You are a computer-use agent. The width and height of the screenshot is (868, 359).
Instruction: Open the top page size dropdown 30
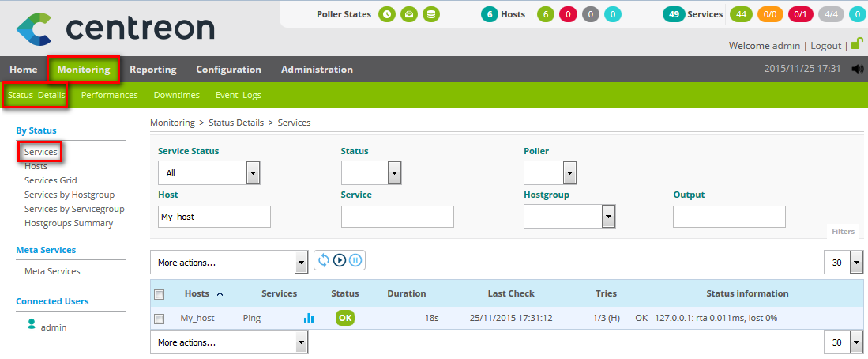tap(844, 263)
